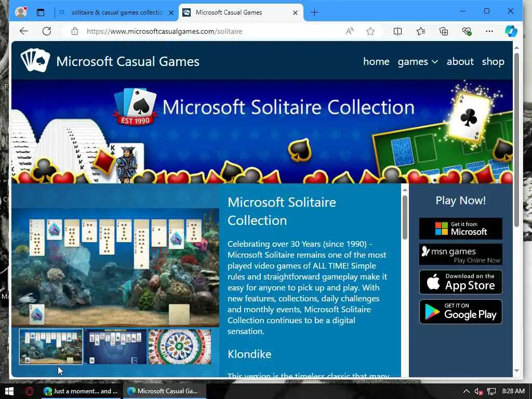Open the Collections panel
The height and width of the screenshot is (399, 532).
point(444,31)
